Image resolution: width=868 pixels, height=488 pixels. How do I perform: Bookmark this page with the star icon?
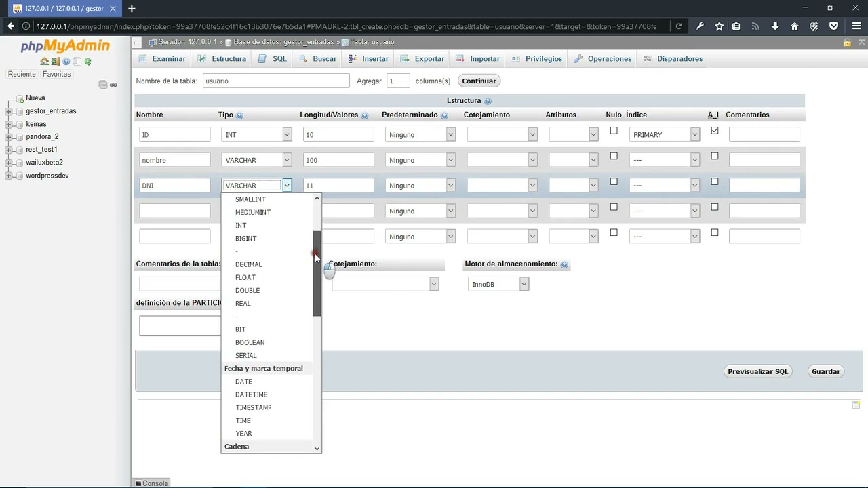click(719, 26)
